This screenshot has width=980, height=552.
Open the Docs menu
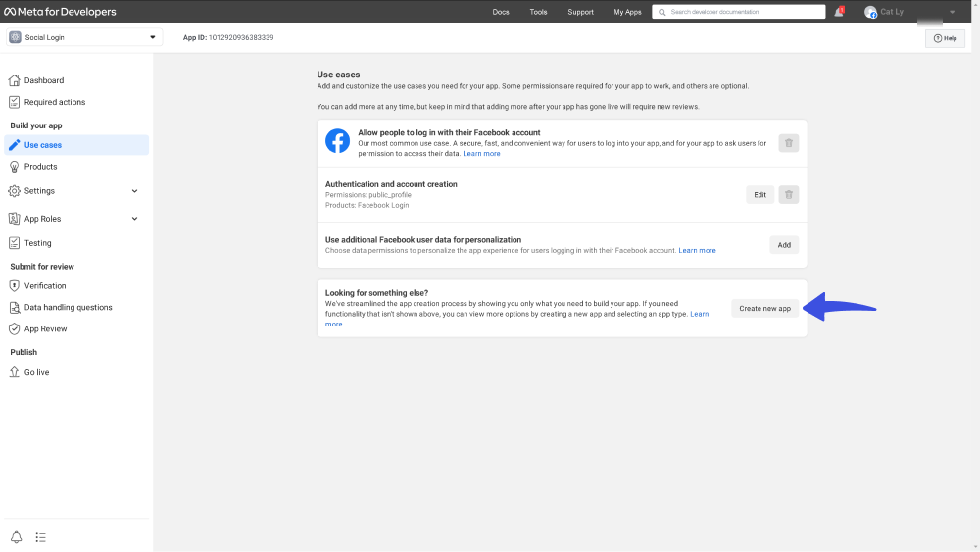pos(501,12)
